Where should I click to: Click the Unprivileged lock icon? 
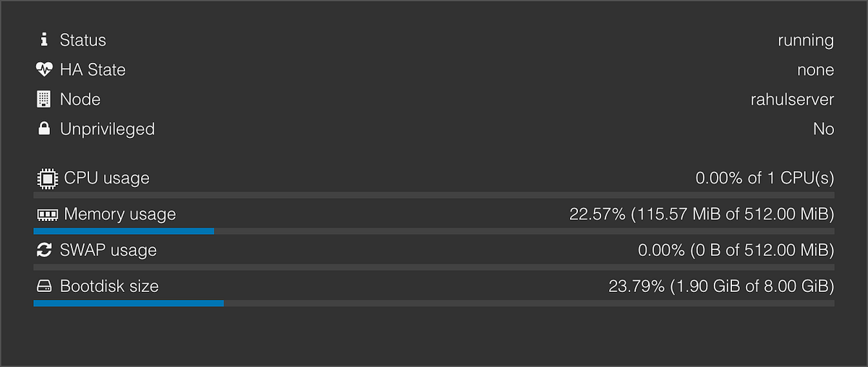coord(44,129)
